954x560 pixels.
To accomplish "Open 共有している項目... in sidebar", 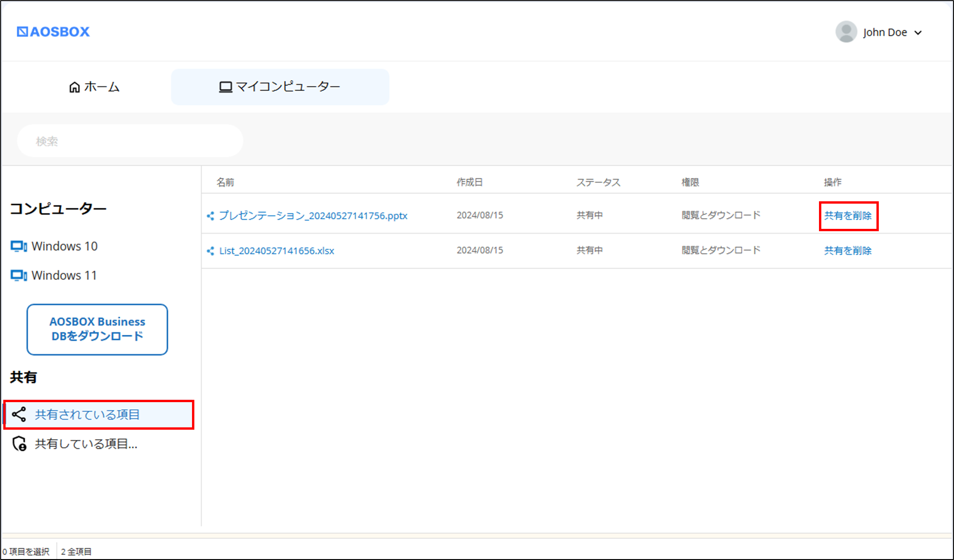I will click(x=75, y=444).
